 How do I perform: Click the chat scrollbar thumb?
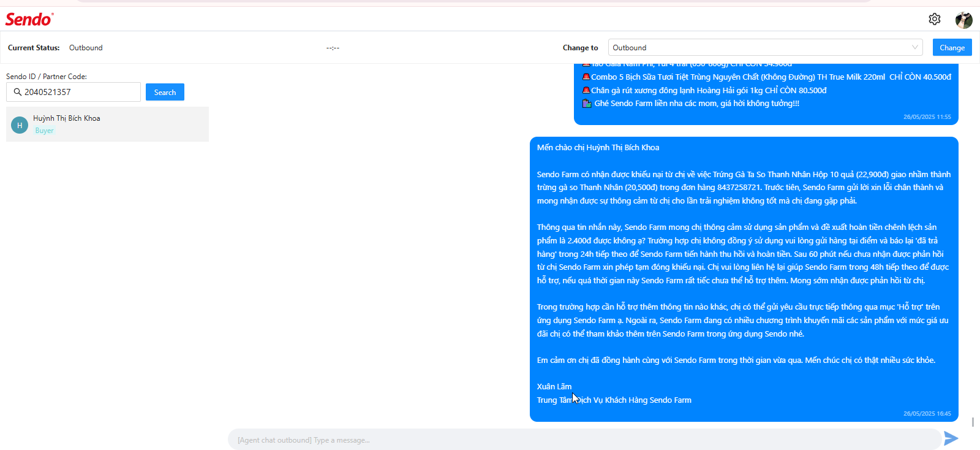(973, 422)
